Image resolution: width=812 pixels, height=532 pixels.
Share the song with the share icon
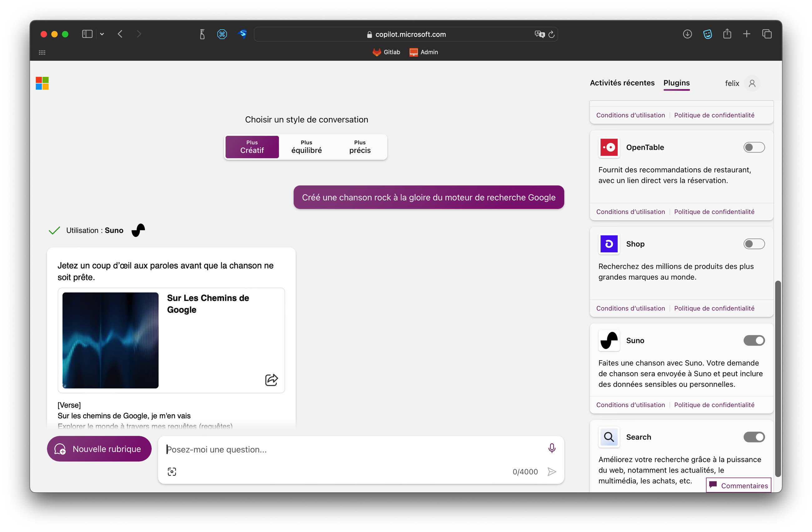pos(271,380)
